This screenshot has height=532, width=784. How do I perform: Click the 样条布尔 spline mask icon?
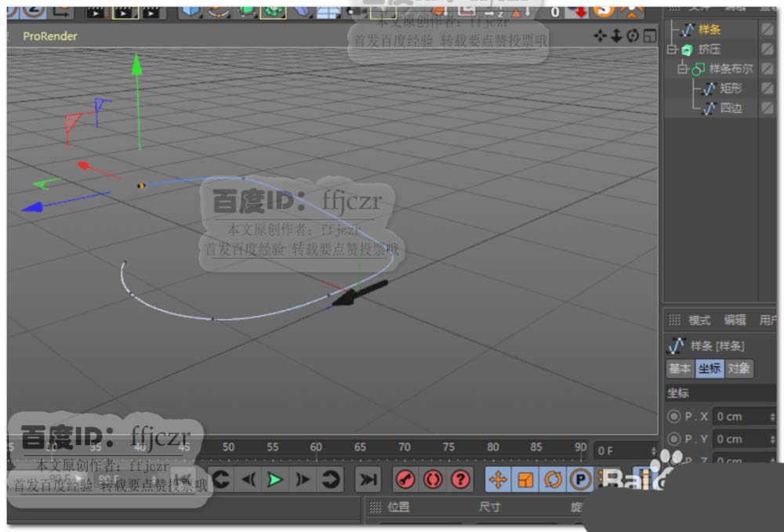[x=698, y=69]
